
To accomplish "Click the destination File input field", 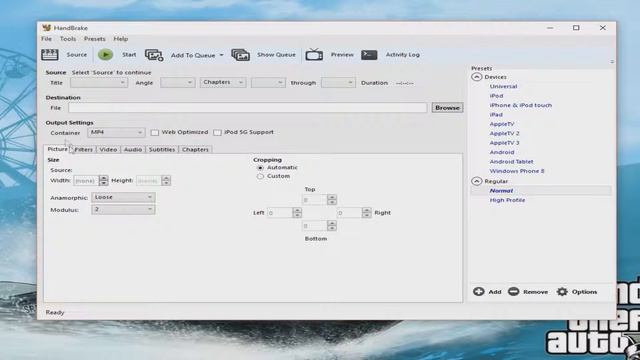I will pyautogui.click(x=248, y=108).
